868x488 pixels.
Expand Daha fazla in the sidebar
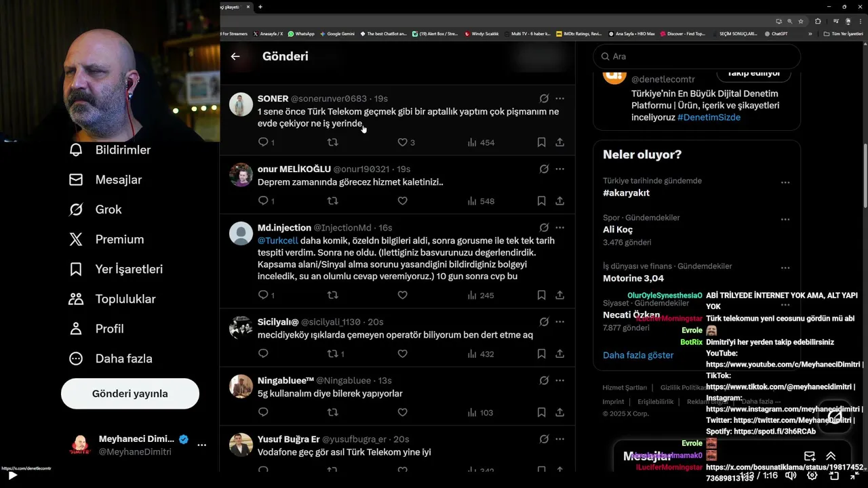point(111,359)
